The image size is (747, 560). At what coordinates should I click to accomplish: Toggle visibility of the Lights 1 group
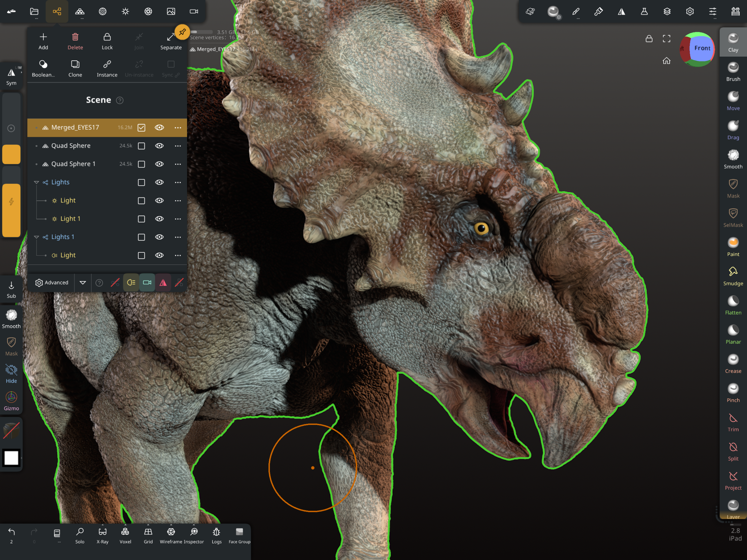pos(159,237)
